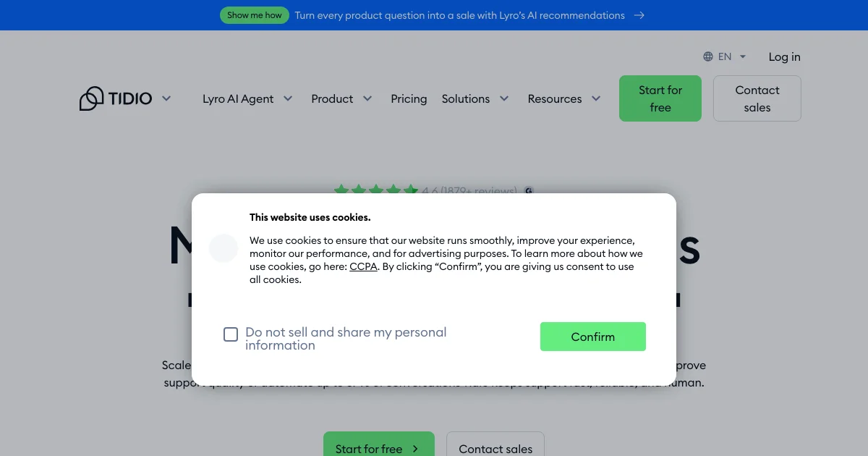Click the green rating stars
This screenshot has height=456, width=868.
point(376,190)
